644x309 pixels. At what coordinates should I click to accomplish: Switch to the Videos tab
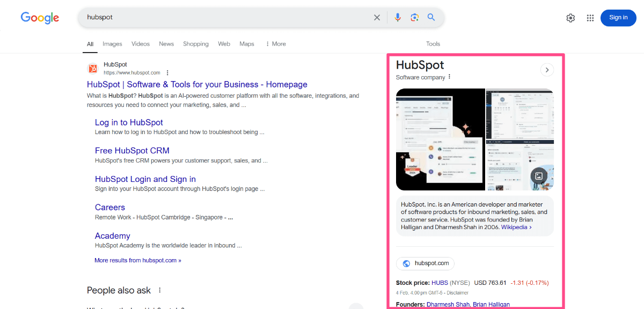tap(141, 44)
